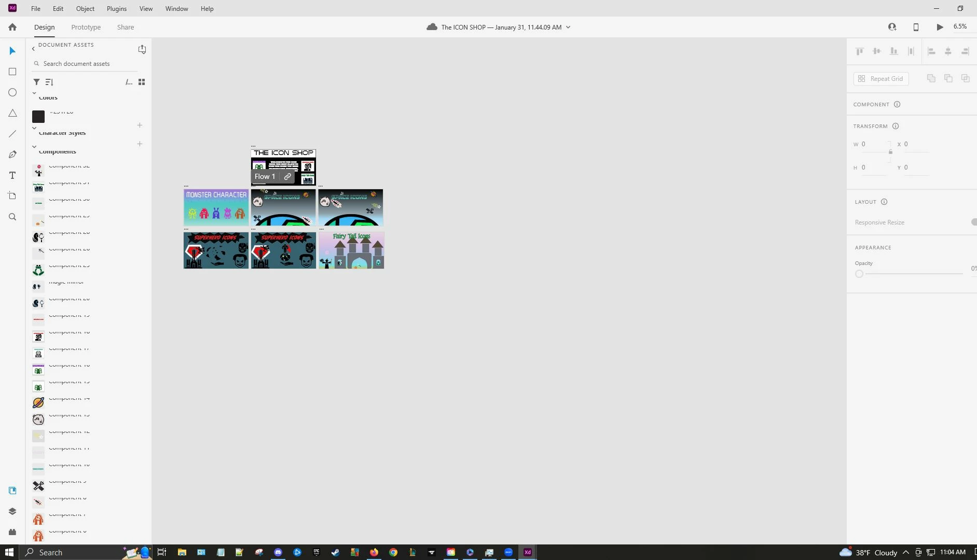Show Component info tooltip icon

pos(897,104)
